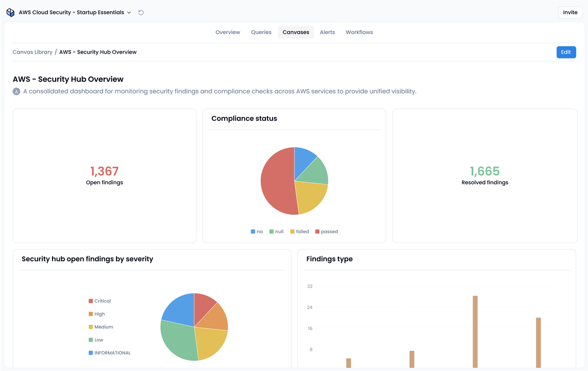Open the Workflows tab
This screenshot has width=588, height=371.
(359, 32)
